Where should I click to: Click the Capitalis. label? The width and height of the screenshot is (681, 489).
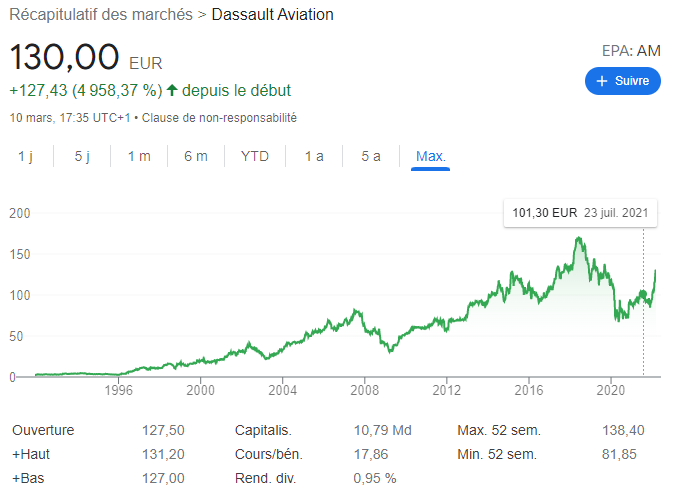pos(263,430)
